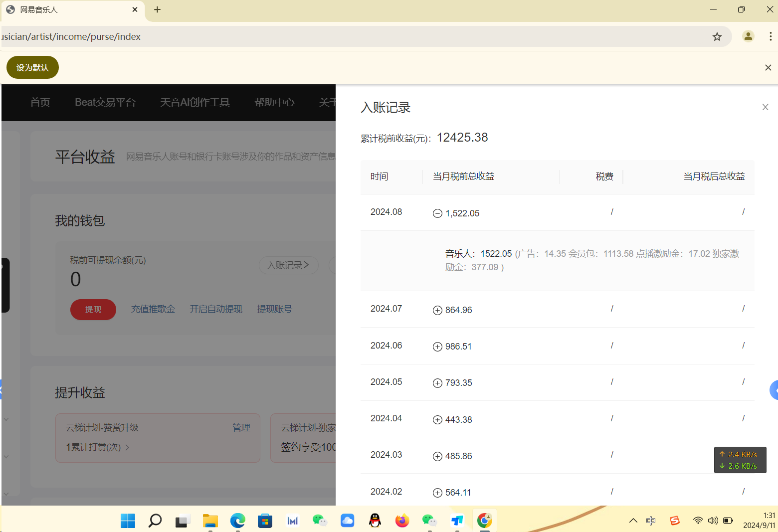Open the browser profile icon

coord(748,36)
